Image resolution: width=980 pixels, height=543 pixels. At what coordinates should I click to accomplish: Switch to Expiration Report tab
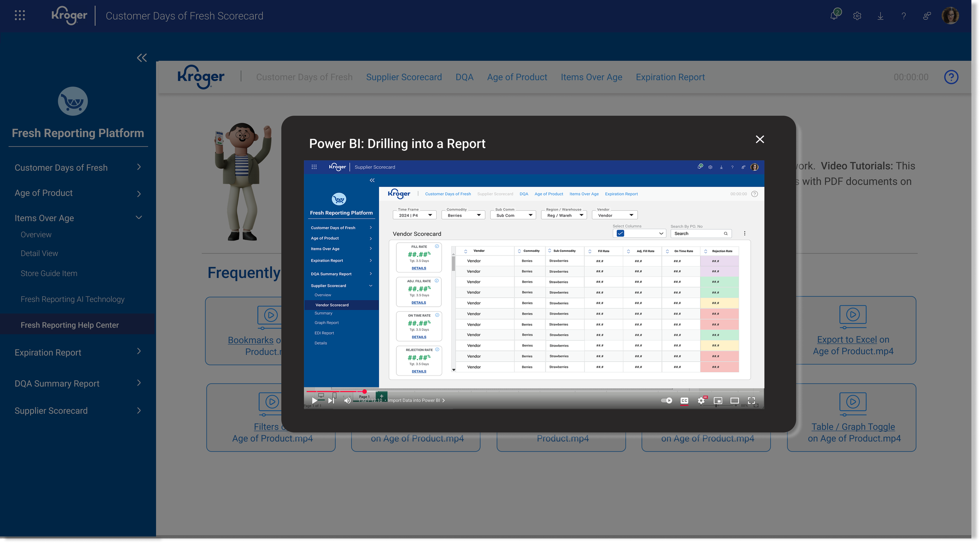tap(670, 77)
